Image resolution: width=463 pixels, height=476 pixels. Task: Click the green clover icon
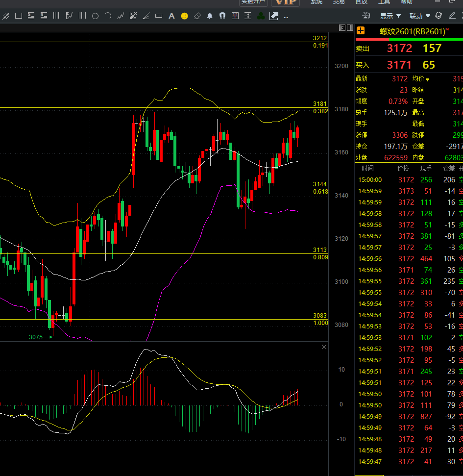tap(261, 16)
